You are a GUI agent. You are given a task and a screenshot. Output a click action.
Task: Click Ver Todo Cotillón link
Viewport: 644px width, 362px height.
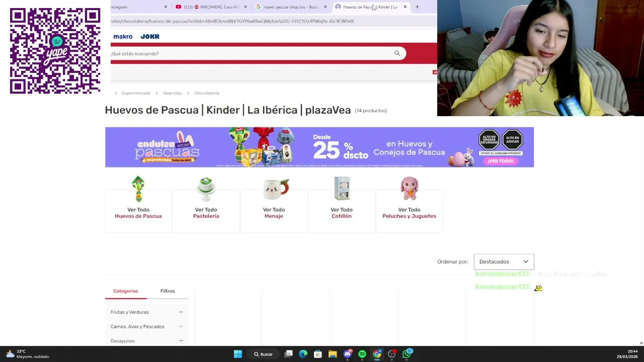(x=342, y=213)
